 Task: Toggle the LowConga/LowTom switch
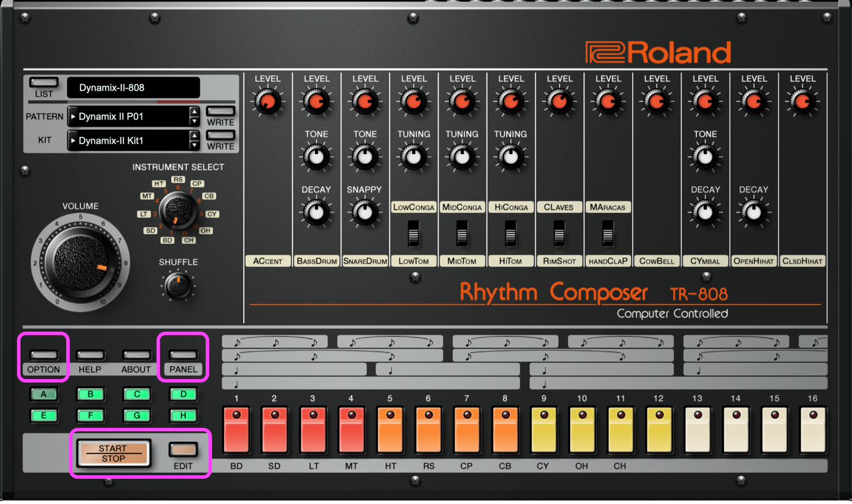click(x=413, y=234)
